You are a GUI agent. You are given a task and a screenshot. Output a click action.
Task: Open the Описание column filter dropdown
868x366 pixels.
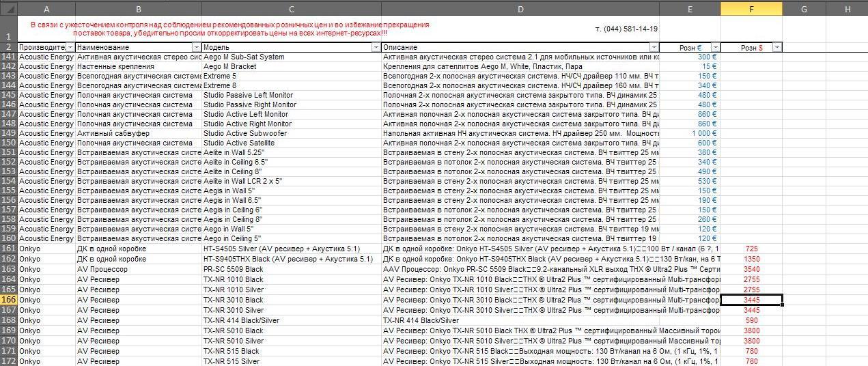pos(654,48)
